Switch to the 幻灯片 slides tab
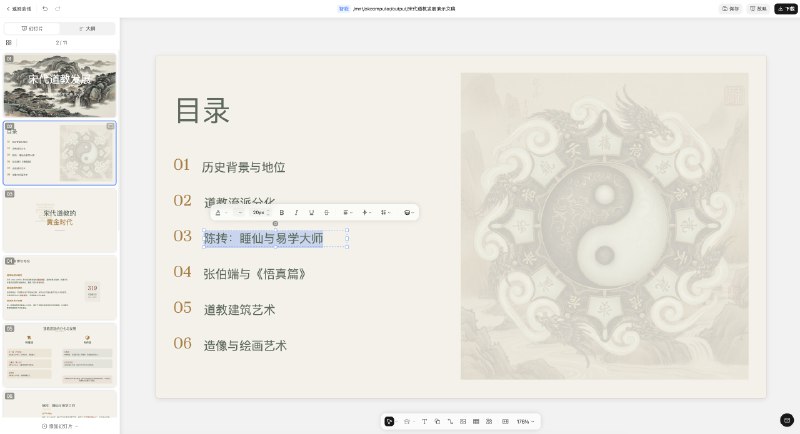The width and height of the screenshot is (800, 434). pos(32,29)
